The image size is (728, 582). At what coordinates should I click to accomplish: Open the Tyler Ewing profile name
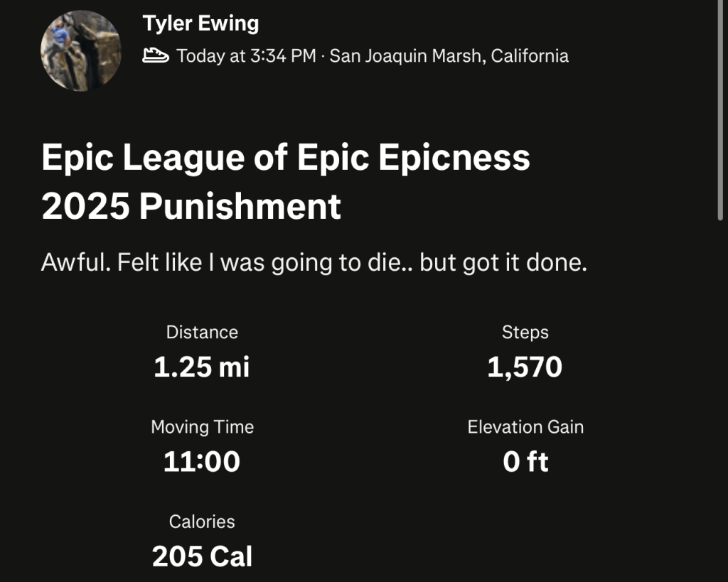(200, 23)
